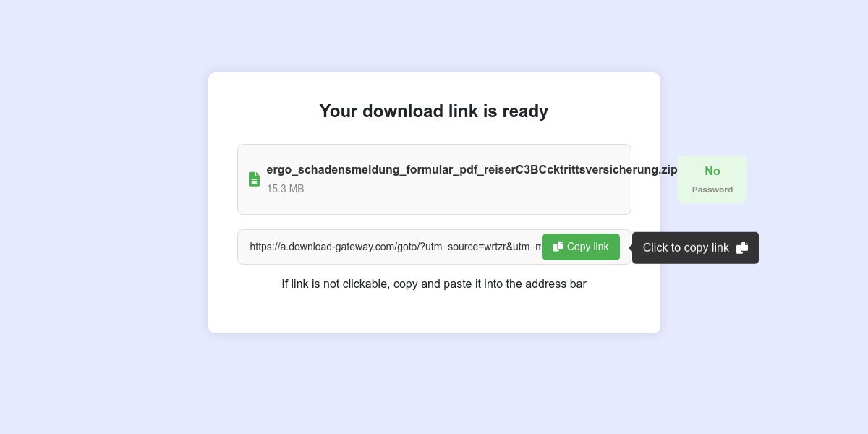The image size is (868, 434).
Task: Click the green document file icon
Action: click(x=254, y=179)
